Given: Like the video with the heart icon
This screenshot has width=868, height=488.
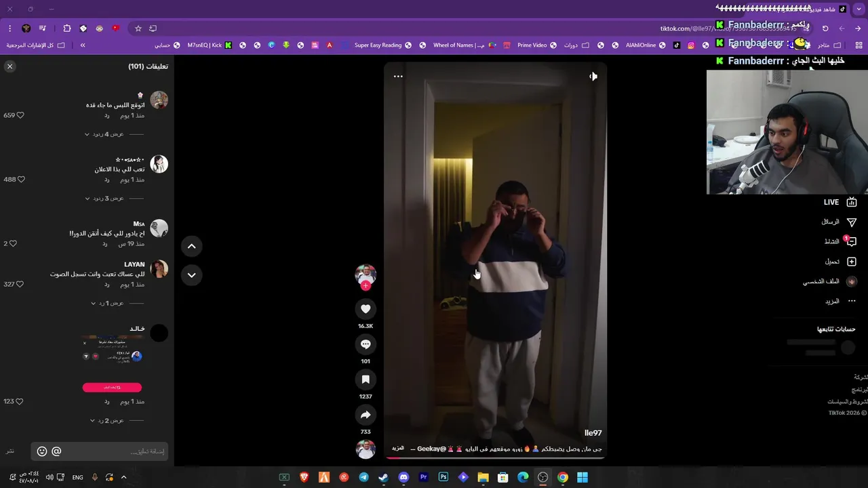Looking at the screenshot, I should pos(366,309).
